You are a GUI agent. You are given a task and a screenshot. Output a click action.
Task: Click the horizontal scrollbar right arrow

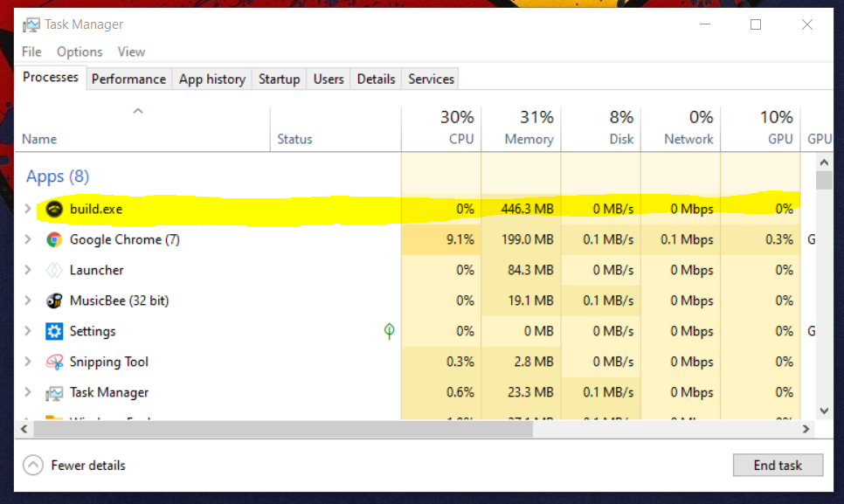(x=806, y=429)
